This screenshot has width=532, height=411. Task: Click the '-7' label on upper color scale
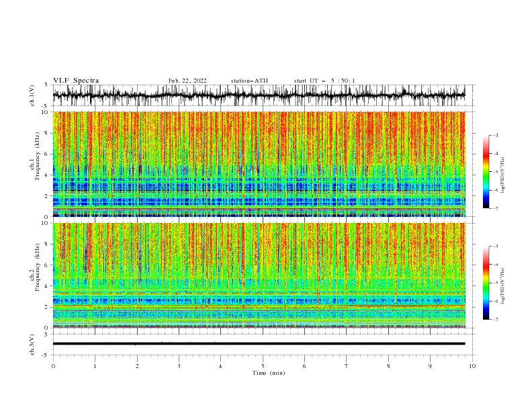pyautogui.click(x=496, y=208)
